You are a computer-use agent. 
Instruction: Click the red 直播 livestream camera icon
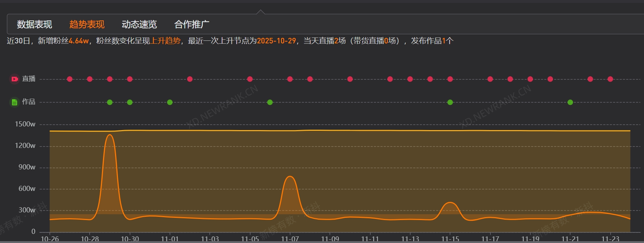pyautogui.click(x=14, y=79)
